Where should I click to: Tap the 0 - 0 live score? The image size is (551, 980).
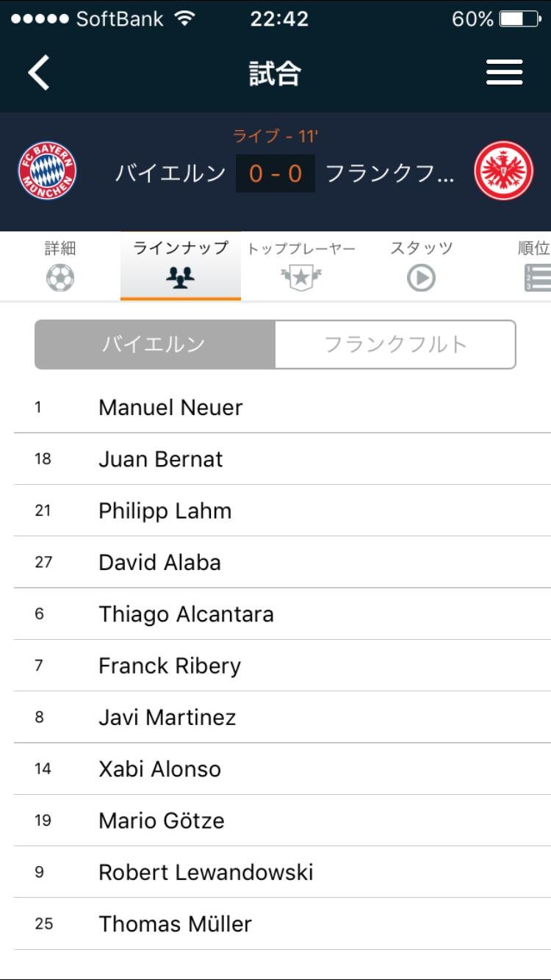(x=275, y=173)
